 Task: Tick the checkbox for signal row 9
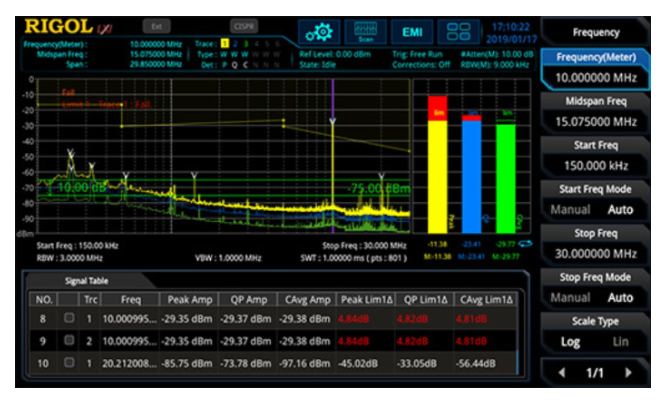pos(69,340)
